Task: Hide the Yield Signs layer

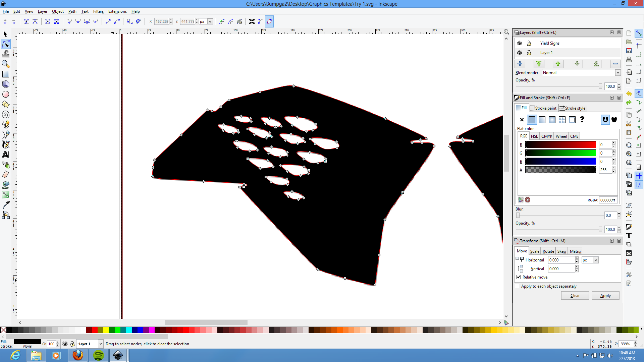Action: coord(520,43)
